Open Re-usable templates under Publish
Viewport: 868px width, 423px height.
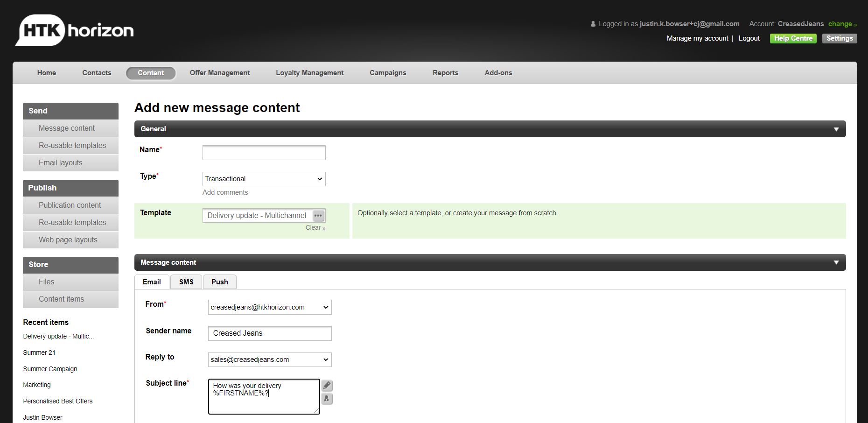[70, 223]
